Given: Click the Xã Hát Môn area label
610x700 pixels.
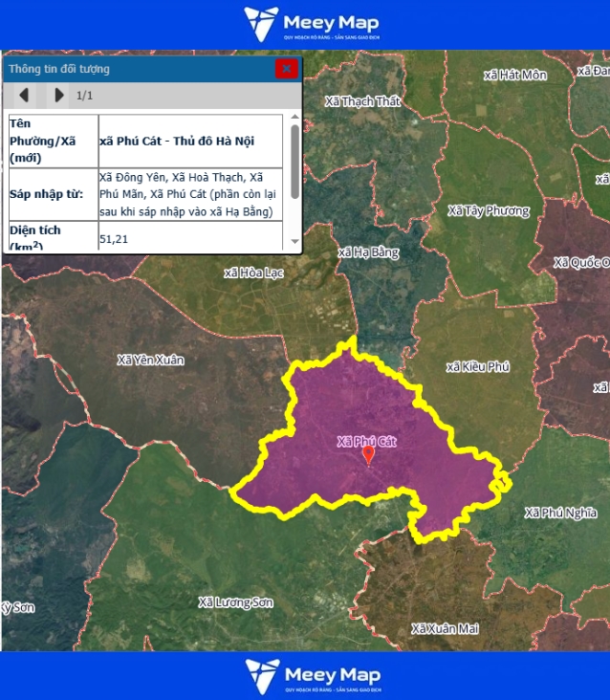Looking at the screenshot, I should tap(514, 74).
